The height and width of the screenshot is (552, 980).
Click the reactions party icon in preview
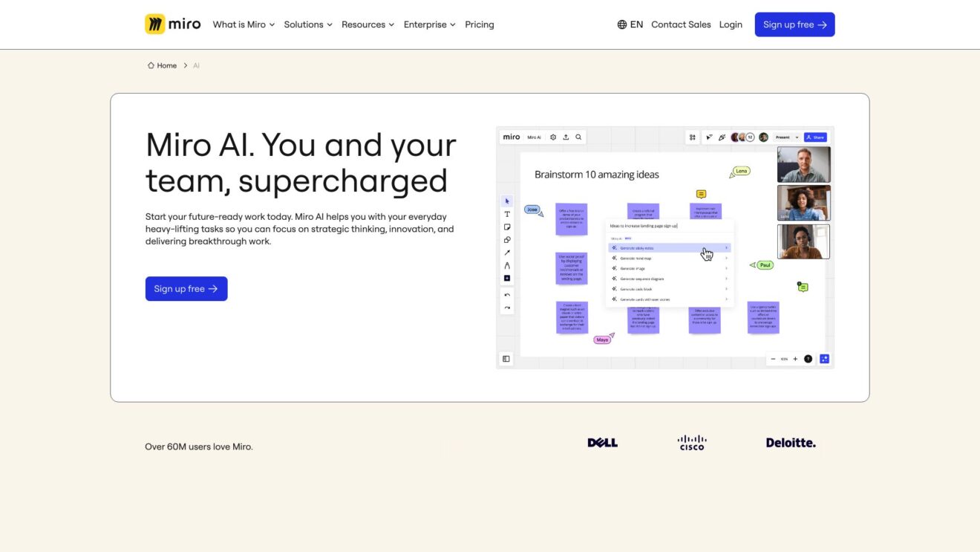722,137
